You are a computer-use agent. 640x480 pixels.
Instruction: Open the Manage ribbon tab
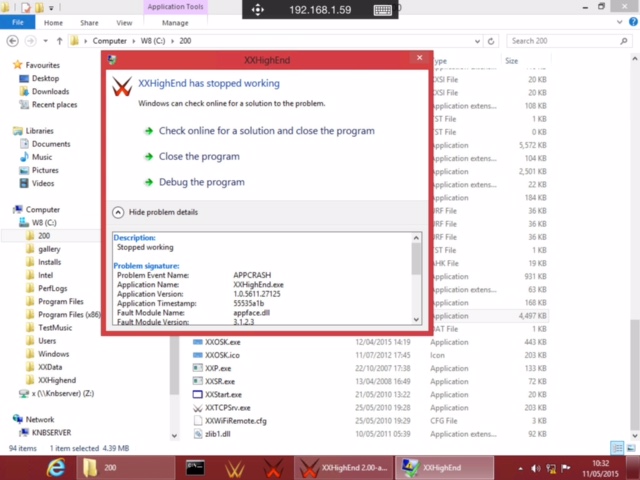click(175, 23)
